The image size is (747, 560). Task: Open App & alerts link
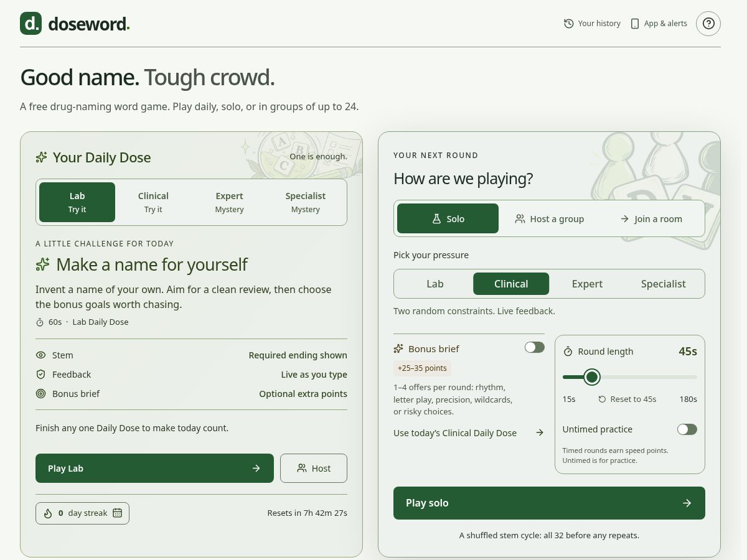tap(659, 24)
